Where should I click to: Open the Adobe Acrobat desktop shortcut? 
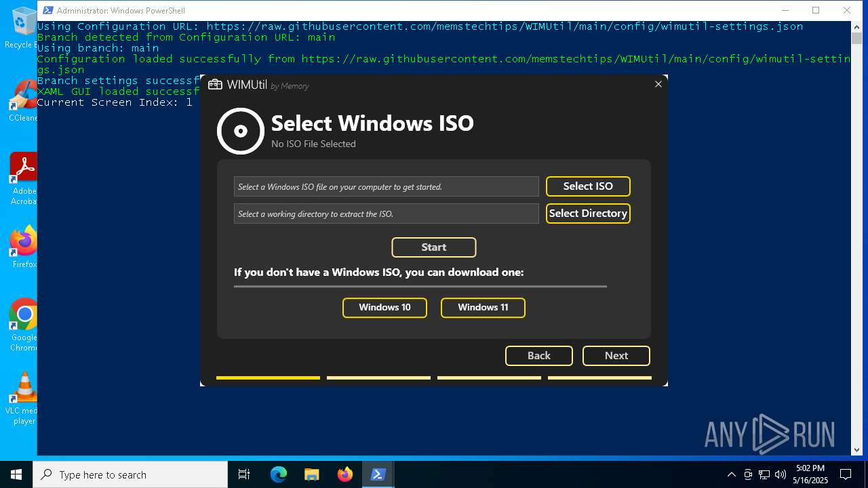pyautogui.click(x=24, y=179)
